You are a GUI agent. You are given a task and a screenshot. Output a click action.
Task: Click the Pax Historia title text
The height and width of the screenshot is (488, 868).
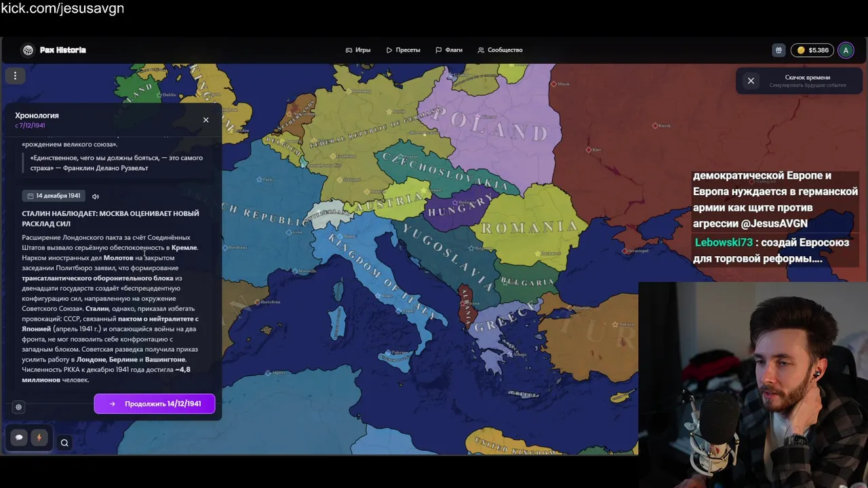pyautogui.click(x=63, y=50)
